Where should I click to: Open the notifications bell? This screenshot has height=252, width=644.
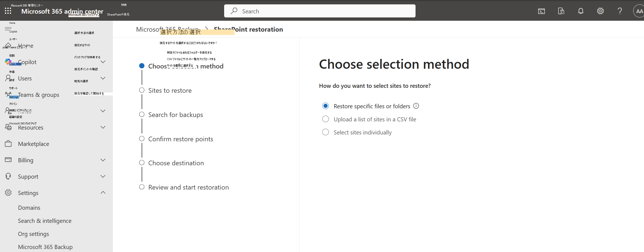[x=581, y=11]
